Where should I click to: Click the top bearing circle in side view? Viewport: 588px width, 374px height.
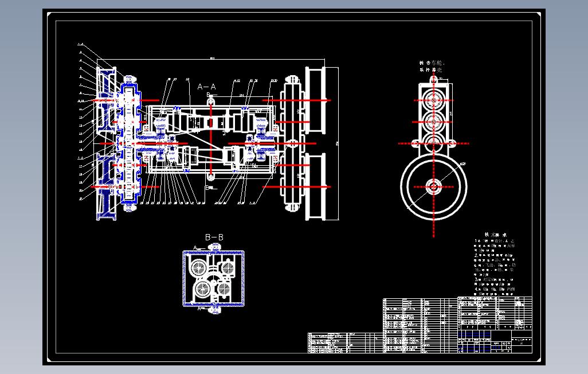[434, 100]
